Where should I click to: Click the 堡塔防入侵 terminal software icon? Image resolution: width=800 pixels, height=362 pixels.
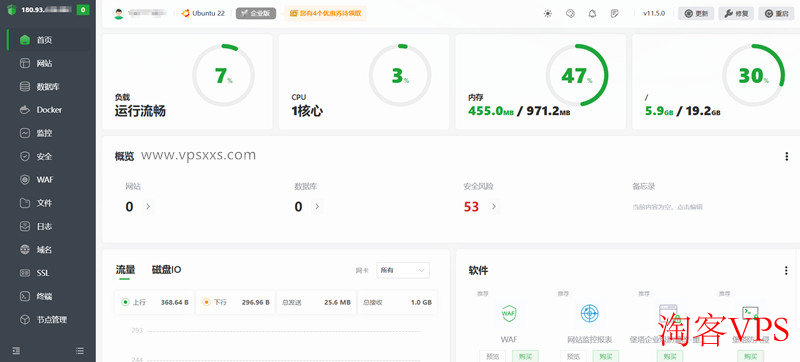point(750,313)
